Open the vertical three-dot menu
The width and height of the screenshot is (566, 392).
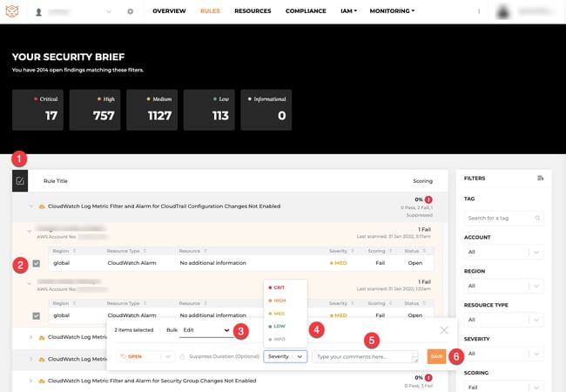[479, 11]
